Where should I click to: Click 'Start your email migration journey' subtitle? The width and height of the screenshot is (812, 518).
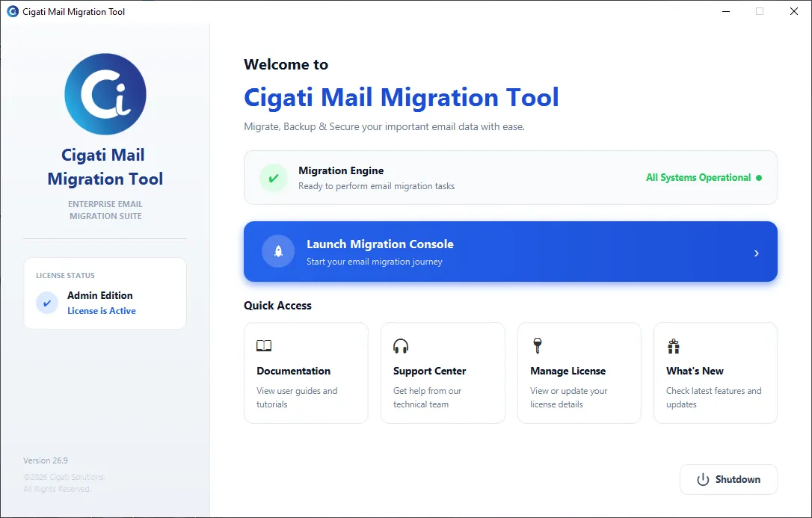coord(375,262)
